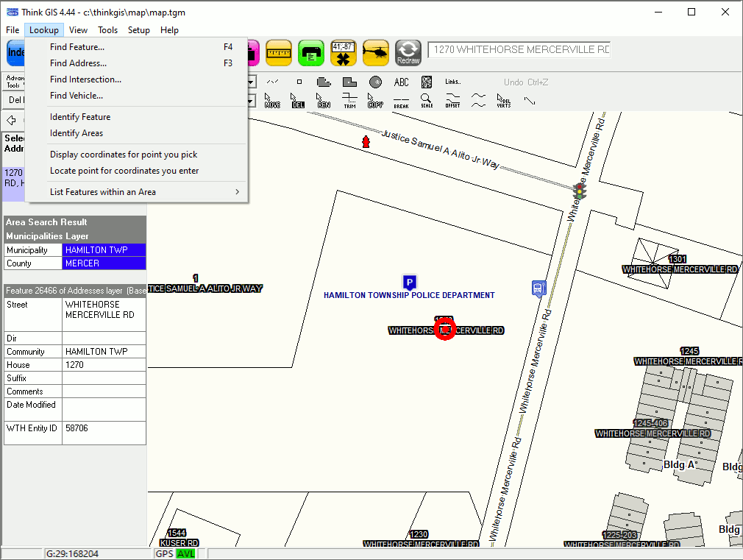Screen dimensions: 743x560
Task: Open the File menu
Action: (13, 30)
